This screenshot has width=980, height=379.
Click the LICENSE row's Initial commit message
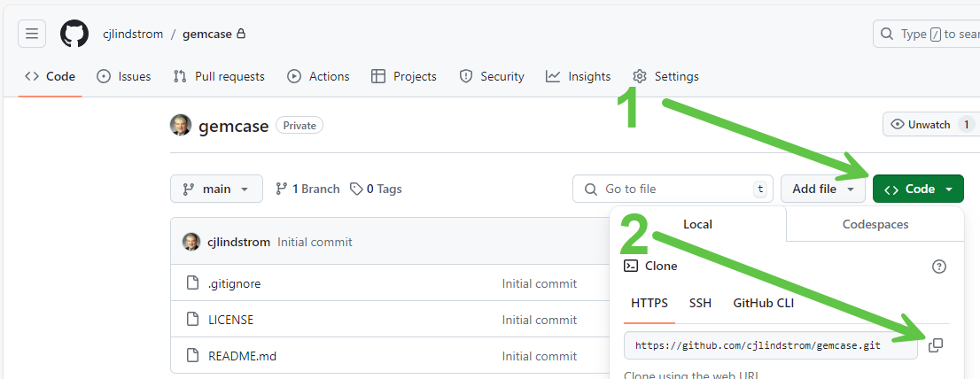540,320
